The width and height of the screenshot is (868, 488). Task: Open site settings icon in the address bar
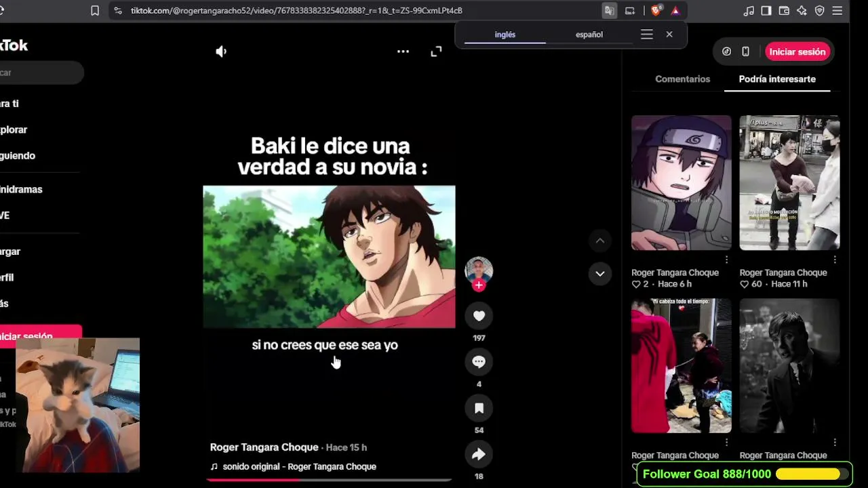pyautogui.click(x=118, y=11)
